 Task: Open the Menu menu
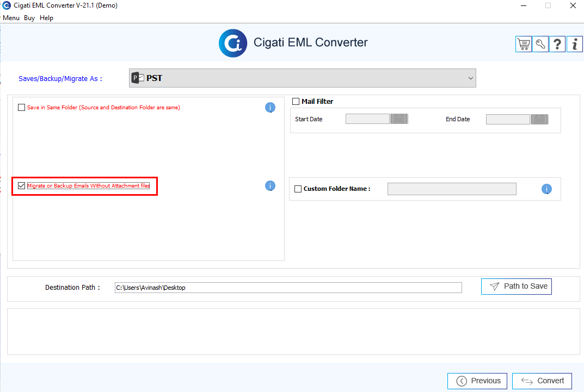point(11,18)
